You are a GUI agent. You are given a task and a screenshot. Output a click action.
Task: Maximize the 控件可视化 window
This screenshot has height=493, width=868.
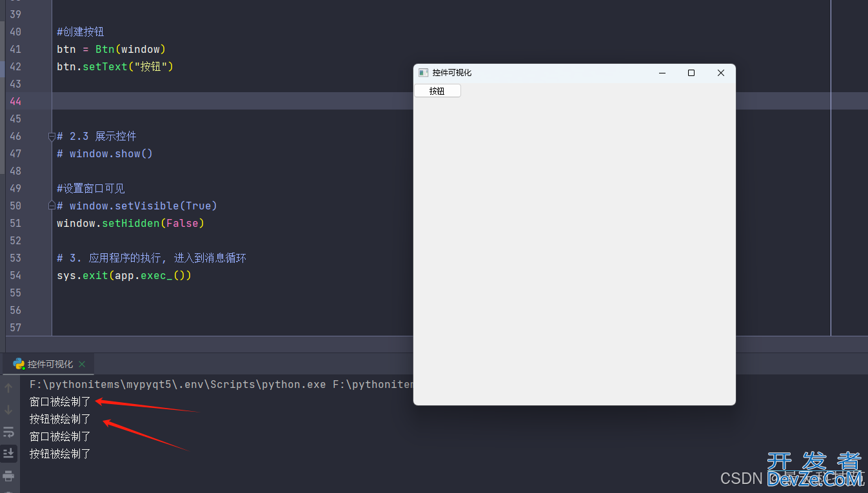691,73
